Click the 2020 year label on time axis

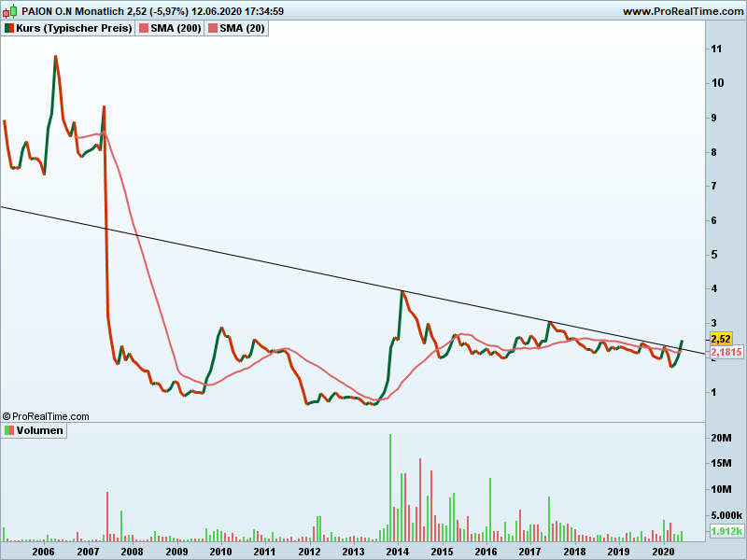[x=663, y=552]
